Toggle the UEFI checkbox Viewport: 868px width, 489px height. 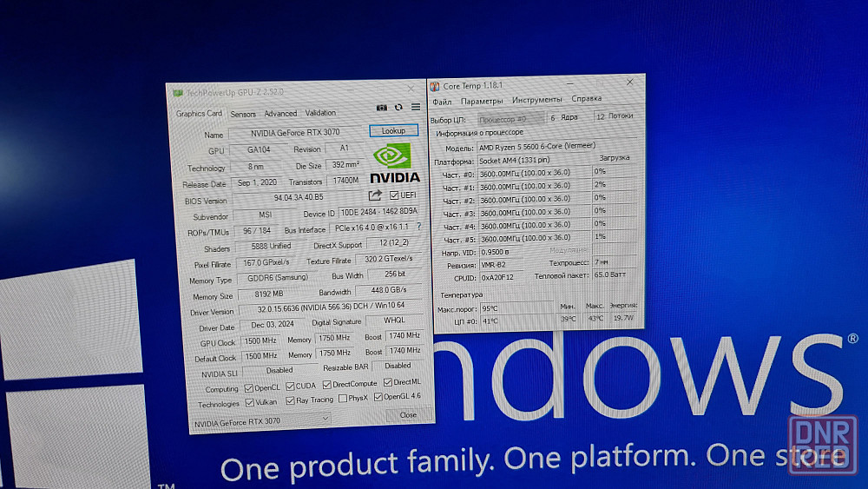click(394, 195)
